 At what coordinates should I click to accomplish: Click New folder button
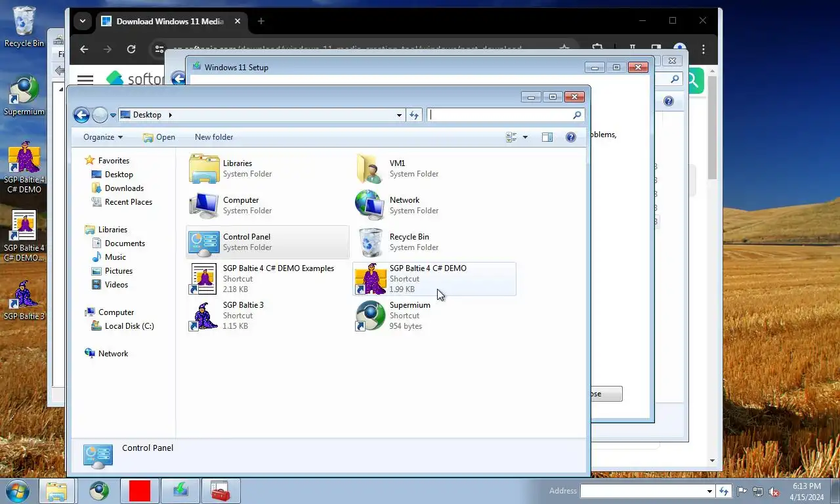coord(214,137)
